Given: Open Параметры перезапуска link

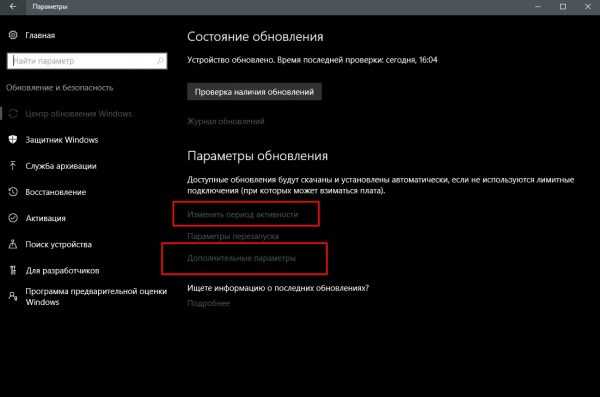Looking at the screenshot, I should 233,236.
